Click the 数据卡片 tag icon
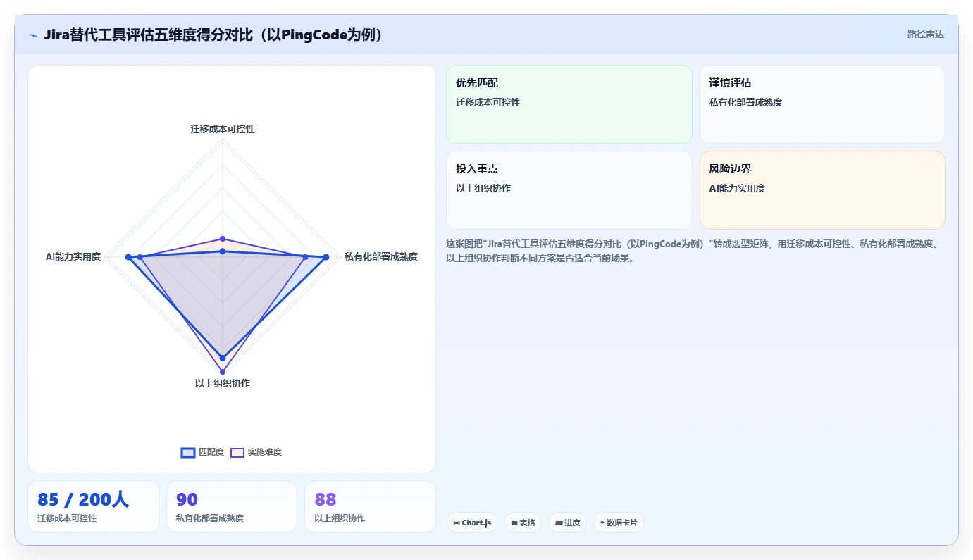 (602, 523)
